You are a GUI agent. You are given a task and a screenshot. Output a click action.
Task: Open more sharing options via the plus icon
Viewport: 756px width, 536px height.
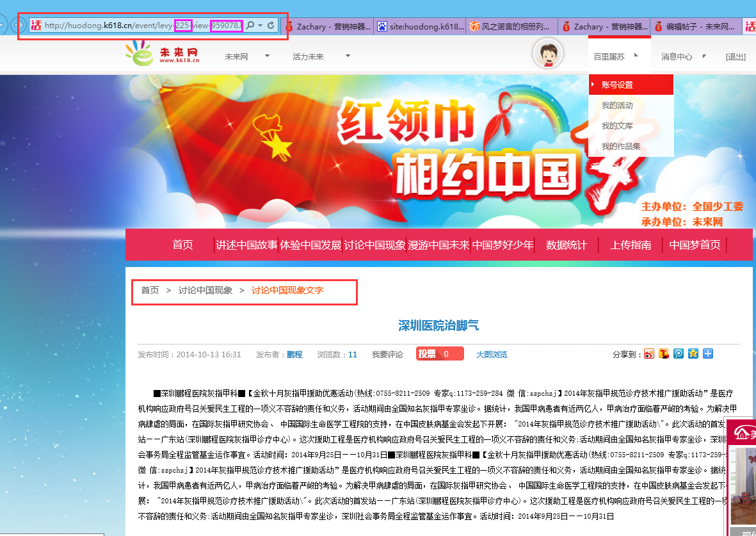(x=707, y=353)
